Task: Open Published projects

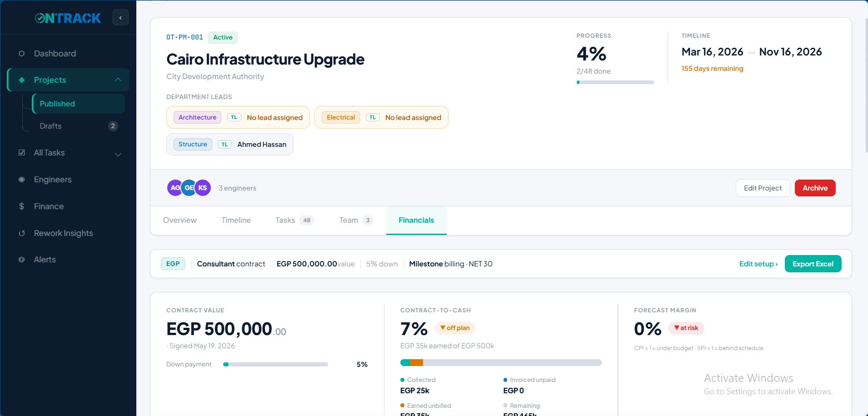Action: pos(78,104)
